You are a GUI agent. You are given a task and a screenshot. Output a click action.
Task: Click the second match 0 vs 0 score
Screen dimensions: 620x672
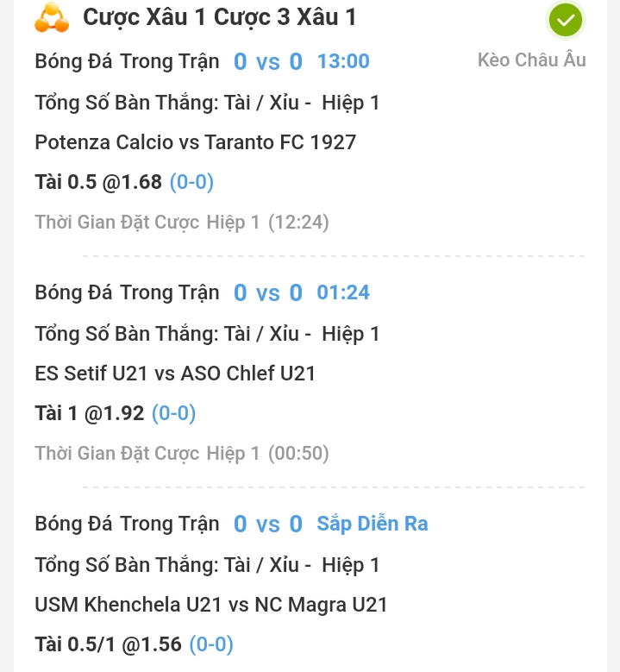point(268,292)
